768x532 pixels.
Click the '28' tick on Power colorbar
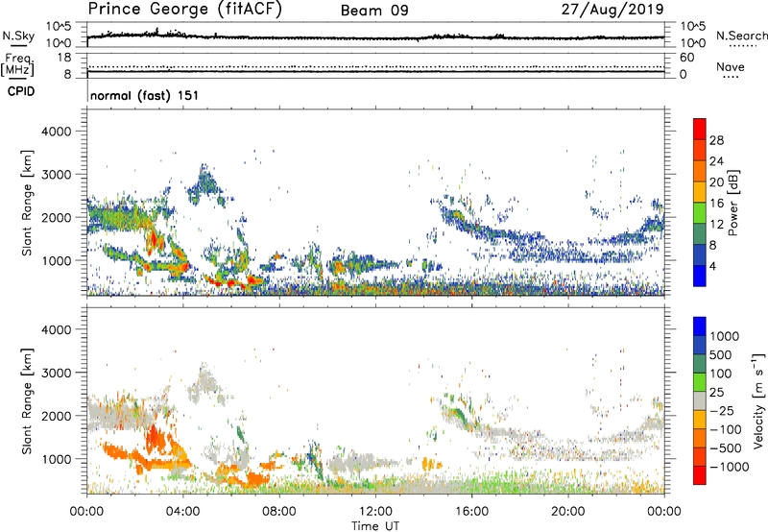tap(716, 140)
